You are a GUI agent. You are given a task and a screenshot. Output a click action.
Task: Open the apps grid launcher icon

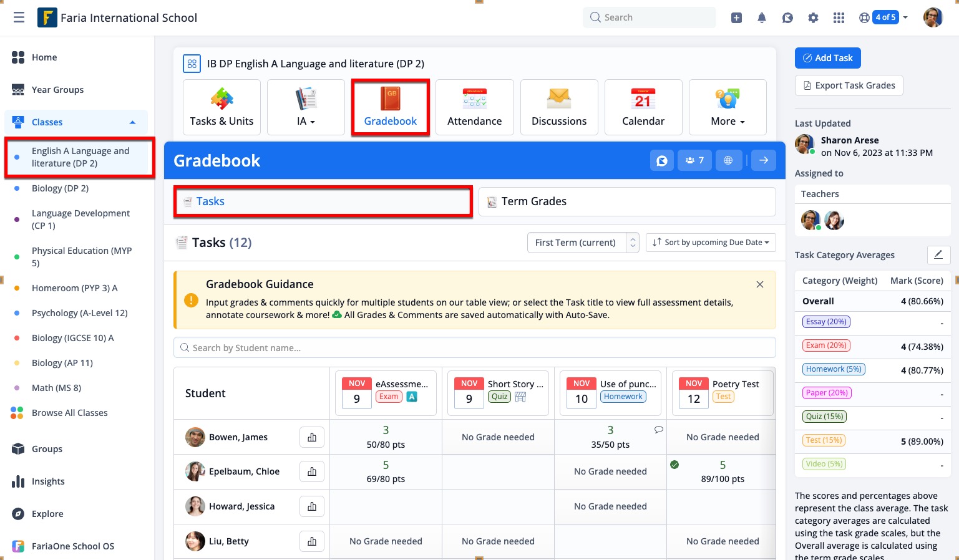839,18
